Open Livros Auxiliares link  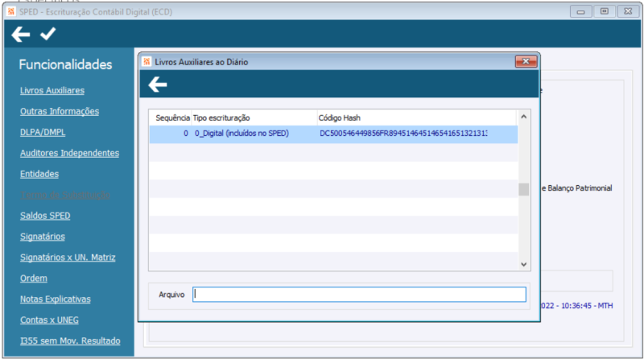click(52, 90)
